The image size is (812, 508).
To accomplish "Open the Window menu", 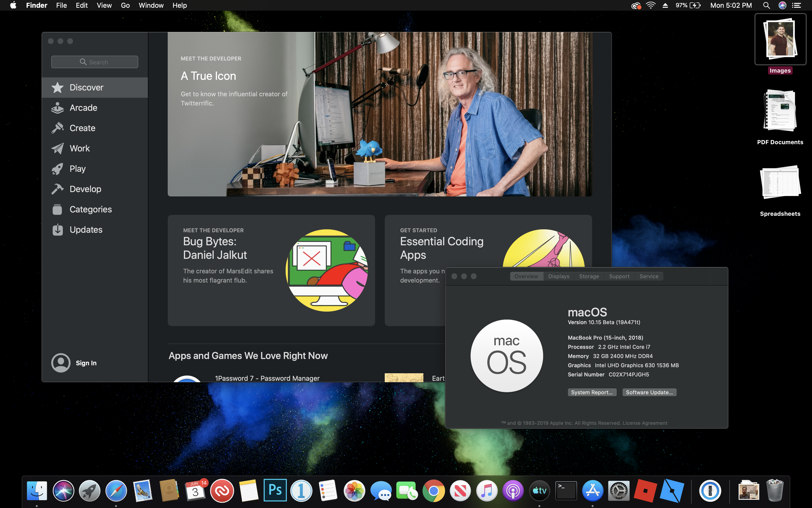I will point(151,5).
